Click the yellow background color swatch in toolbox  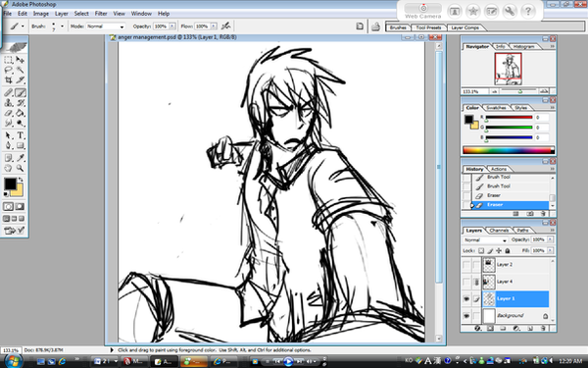19,192
